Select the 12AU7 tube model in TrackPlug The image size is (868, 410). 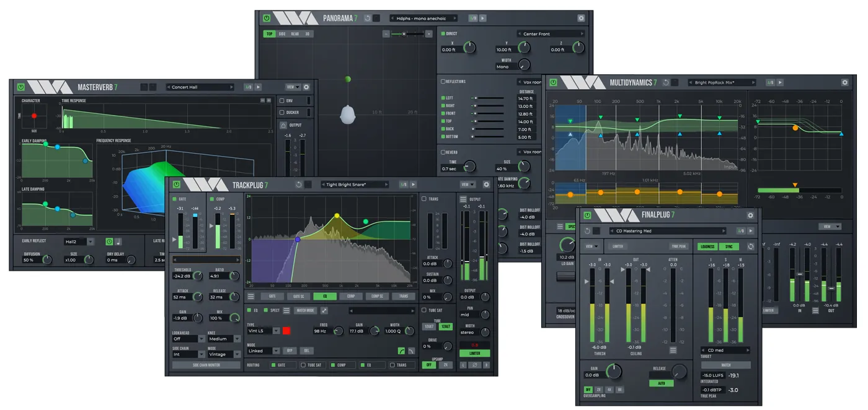point(446,326)
